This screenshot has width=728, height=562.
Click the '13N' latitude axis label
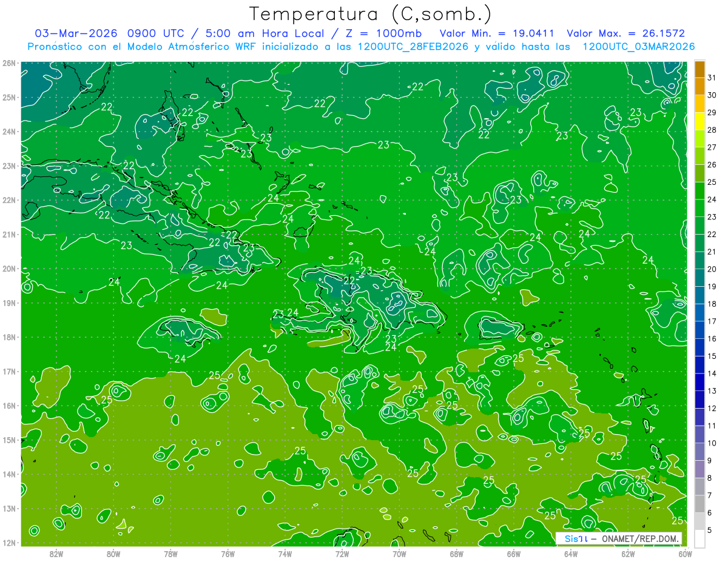[8, 509]
